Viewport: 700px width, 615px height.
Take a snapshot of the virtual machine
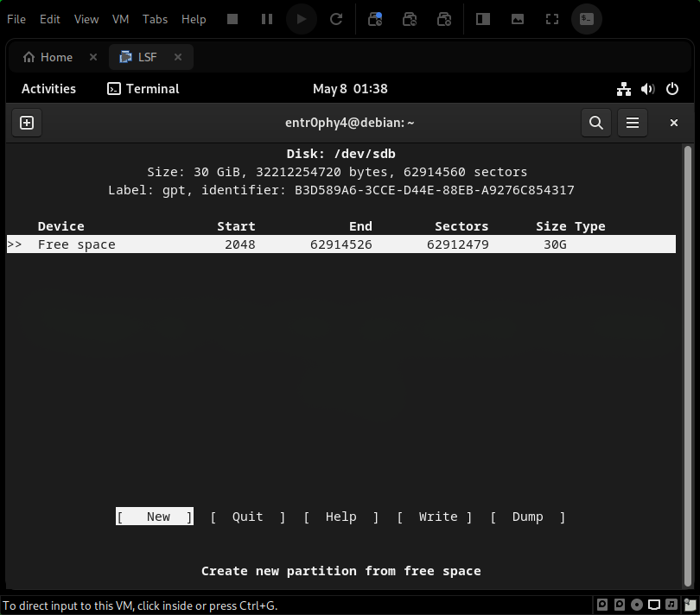tap(375, 18)
